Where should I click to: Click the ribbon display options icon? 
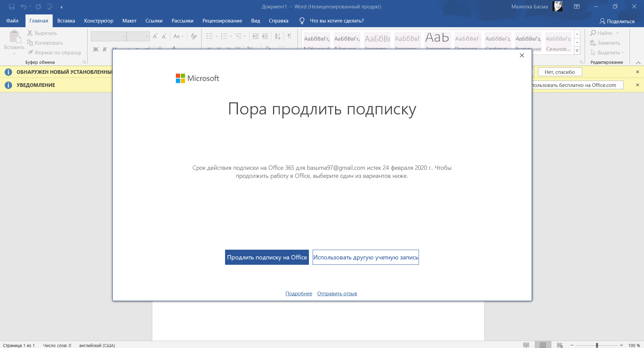[x=577, y=6]
